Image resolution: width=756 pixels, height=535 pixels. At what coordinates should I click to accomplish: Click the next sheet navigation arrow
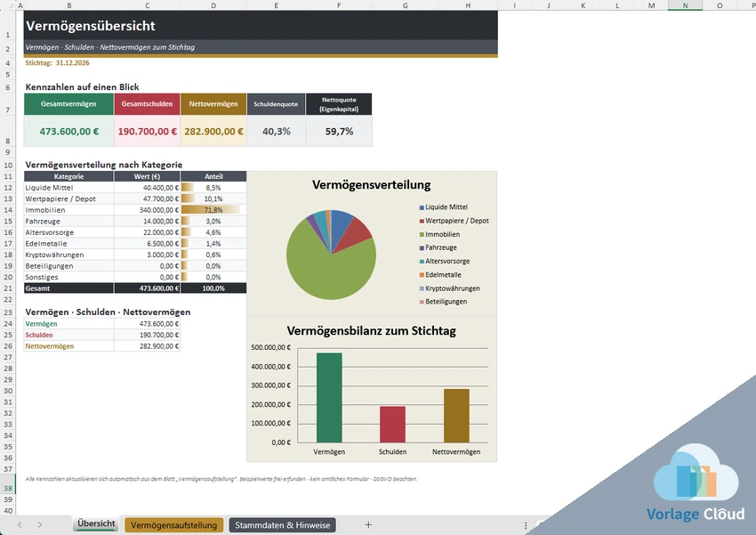tap(39, 525)
